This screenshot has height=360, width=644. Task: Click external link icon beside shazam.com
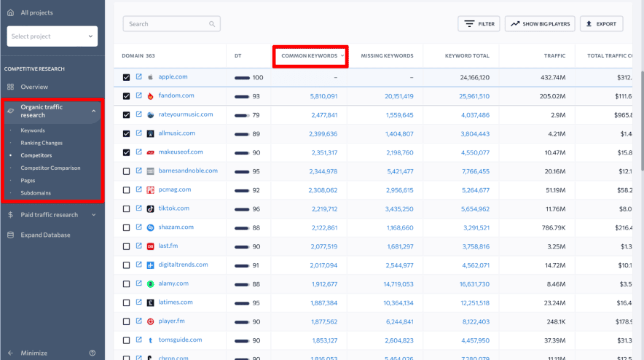coord(138,227)
